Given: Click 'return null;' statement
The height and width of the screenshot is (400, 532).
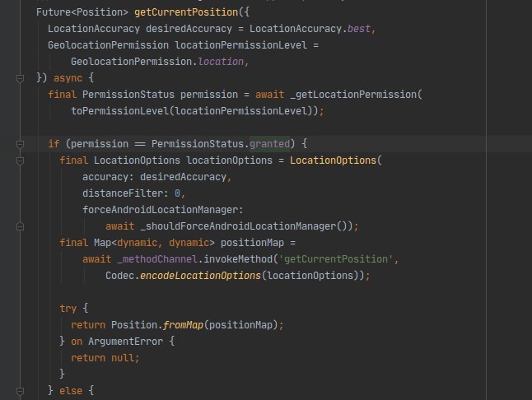Looking at the screenshot, I should pos(105,358).
